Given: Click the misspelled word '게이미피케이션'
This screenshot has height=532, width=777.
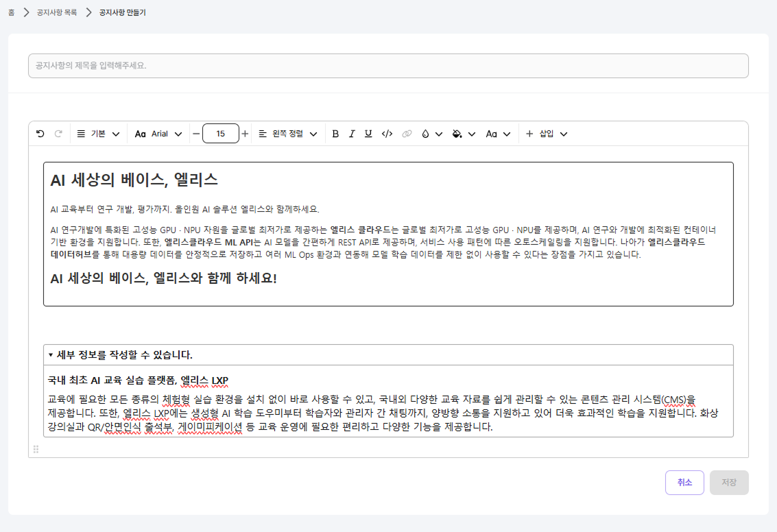Looking at the screenshot, I should pyautogui.click(x=210, y=426).
